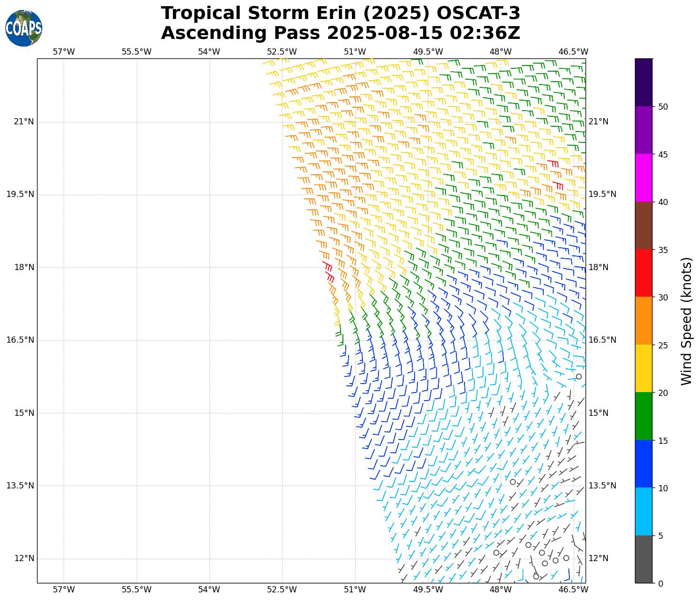The width and height of the screenshot is (700, 600).
Task: Click the COAPS globe logo
Action: click(24, 28)
